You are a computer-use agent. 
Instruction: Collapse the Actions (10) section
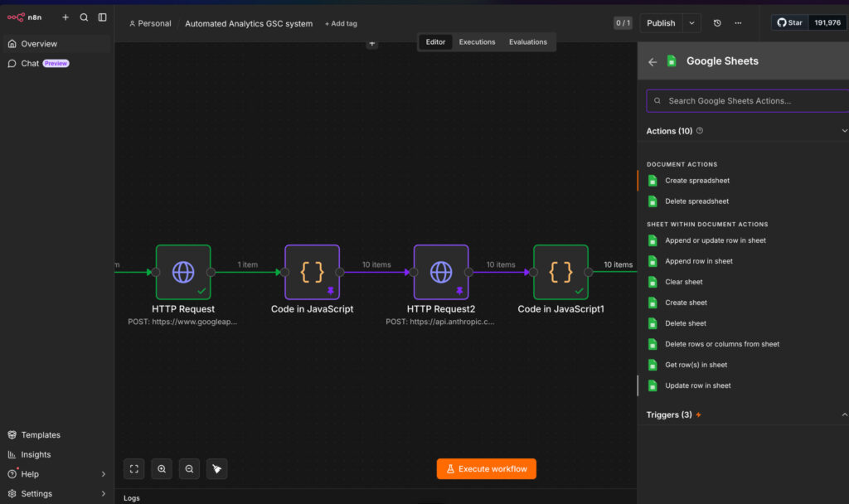point(844,131)
